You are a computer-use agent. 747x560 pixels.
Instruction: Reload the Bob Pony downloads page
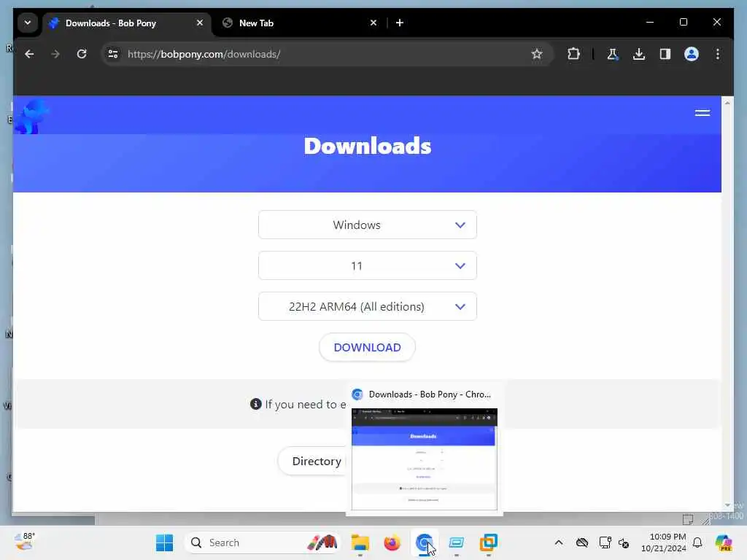(82, 54)
